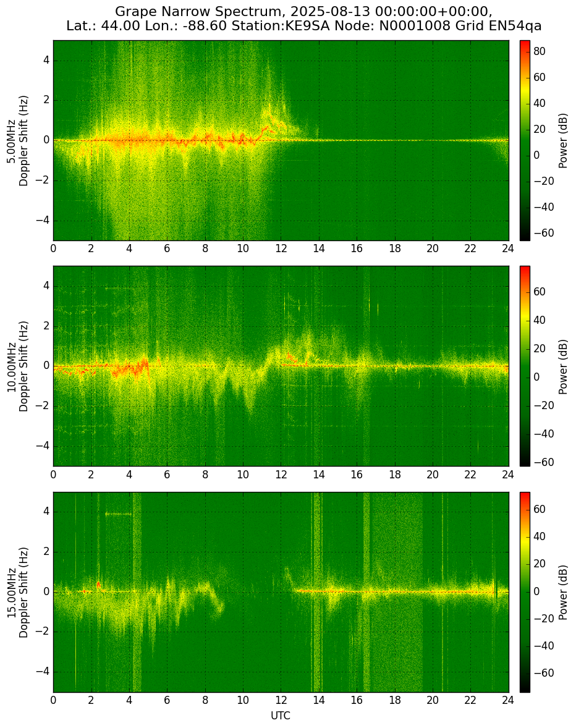Click UTC tick "6" under the 15.00MHz plot
This screenshot has height=728, width=576.
pyautogui.click(x=167, y=700)
